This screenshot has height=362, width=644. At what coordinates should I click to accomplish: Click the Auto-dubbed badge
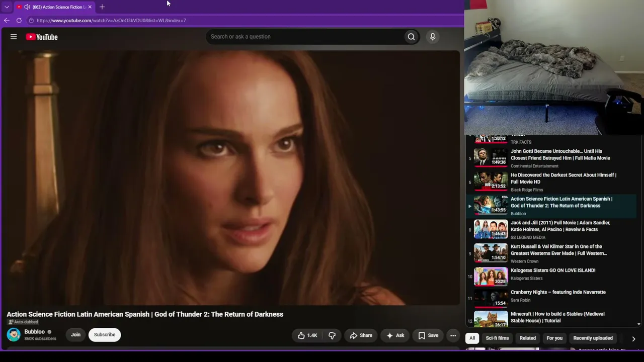23,322
